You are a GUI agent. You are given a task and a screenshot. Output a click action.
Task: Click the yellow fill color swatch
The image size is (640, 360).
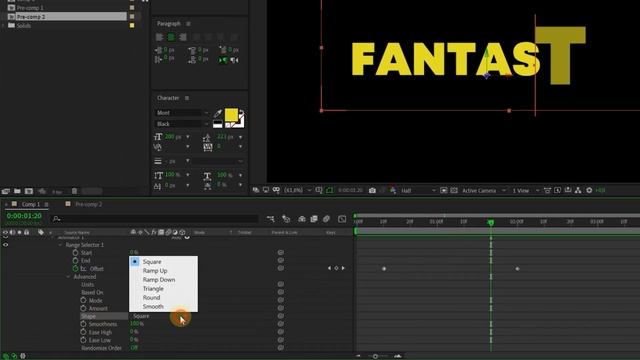tap(231, 115)
